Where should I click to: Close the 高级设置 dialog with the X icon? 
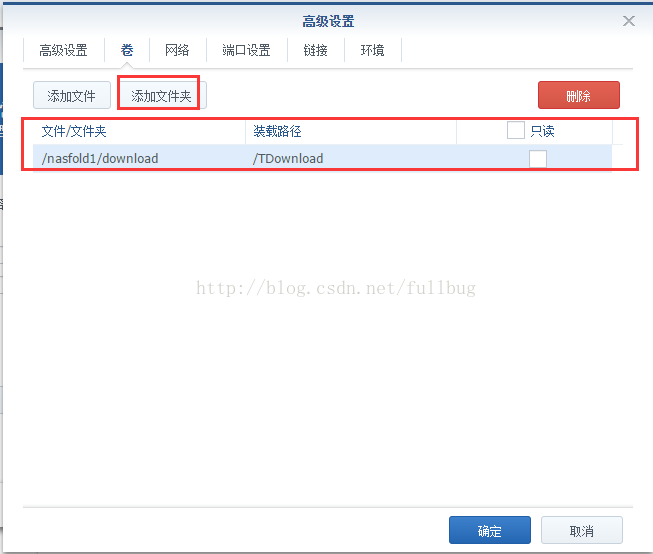click(628, 21)
